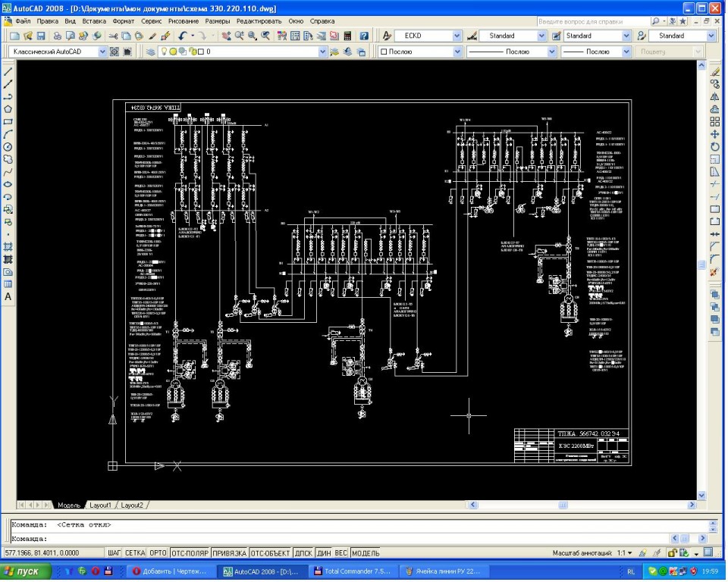Click the help question search field

pyautogui.click(x=593, y=21)
